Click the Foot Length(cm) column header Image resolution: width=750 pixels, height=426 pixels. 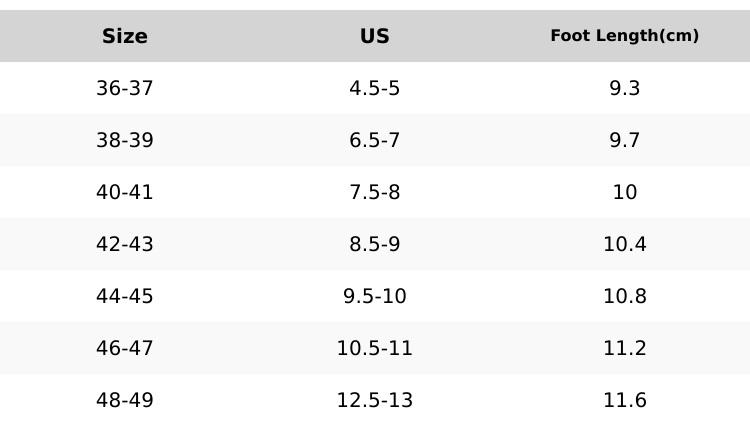624,36
